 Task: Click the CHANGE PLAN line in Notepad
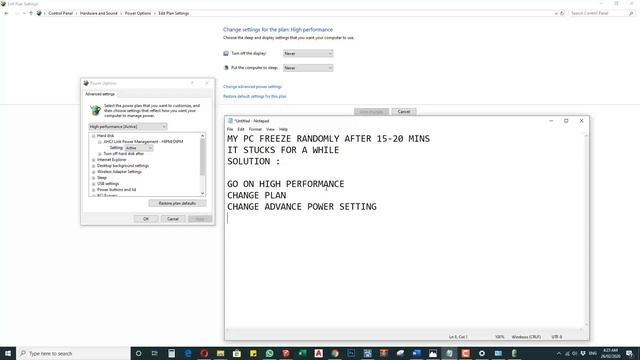click(x=256, y=196)
